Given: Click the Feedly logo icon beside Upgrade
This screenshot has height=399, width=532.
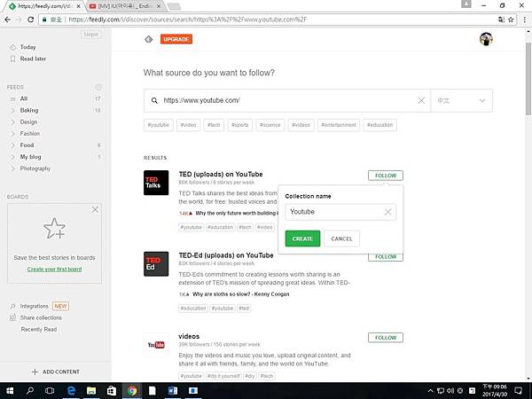Looking at the screenshot, I should [149, 39].
